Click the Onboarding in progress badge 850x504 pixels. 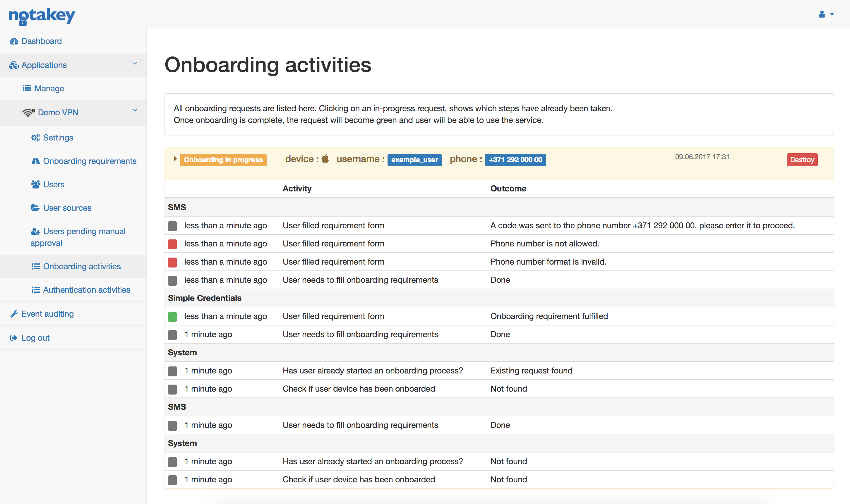[x=223, y=160]
